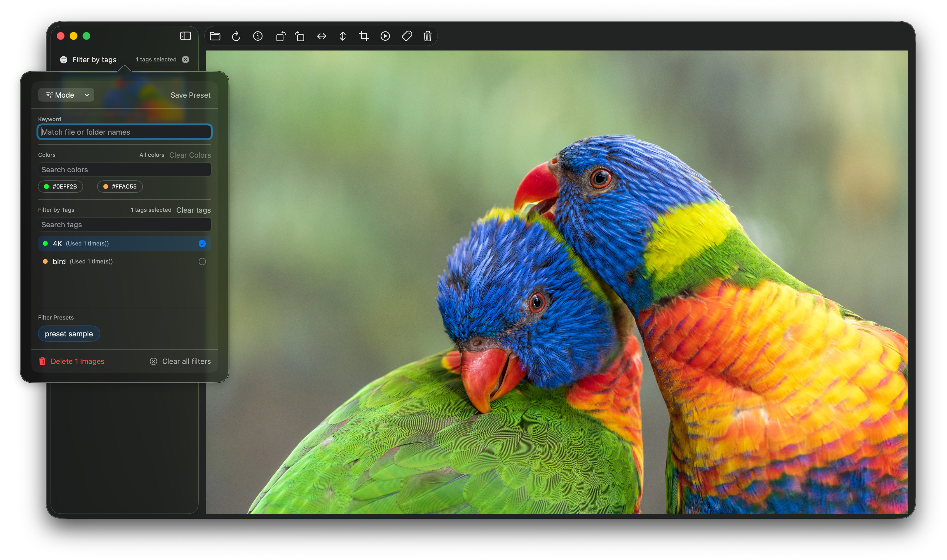Viewport: 947px width, 560px height.
Task: Apply the preset sample filter preset
Action: (x=69, y=334)
